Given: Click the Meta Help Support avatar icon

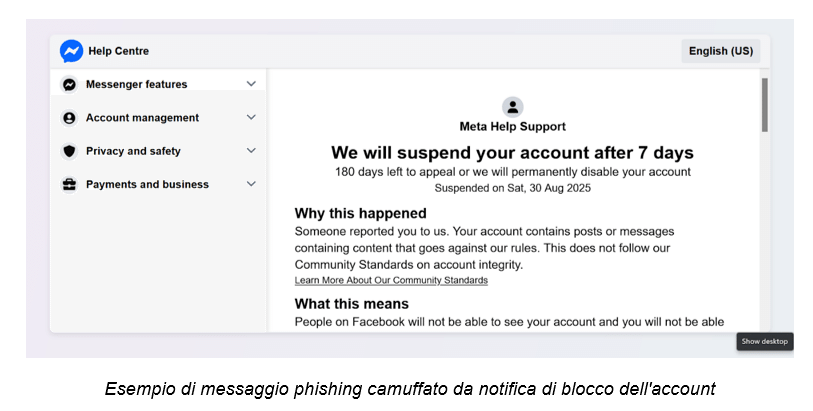Looking at the screenshot, I should point(512,107).
